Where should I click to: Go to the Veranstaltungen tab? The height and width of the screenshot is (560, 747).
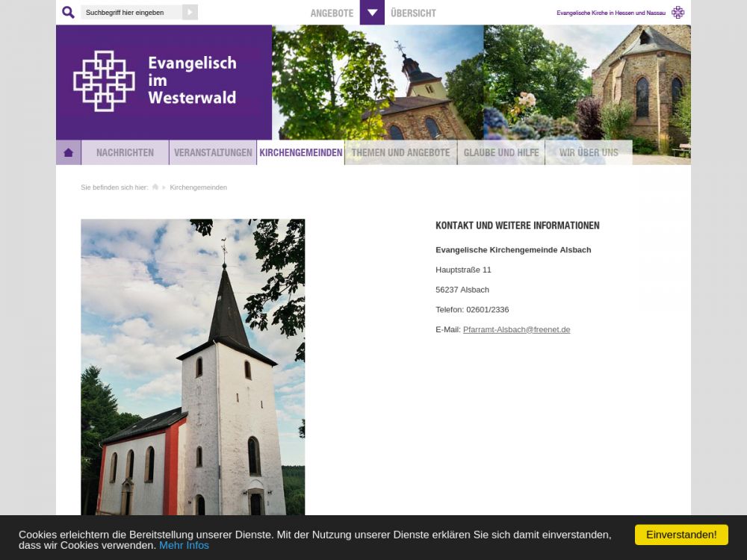click(x=213, y=152)
